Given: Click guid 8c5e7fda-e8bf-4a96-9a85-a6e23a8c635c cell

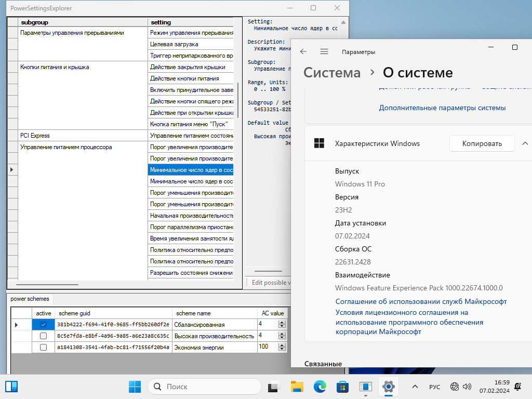Looking at the screenshot, I should 114,336.
